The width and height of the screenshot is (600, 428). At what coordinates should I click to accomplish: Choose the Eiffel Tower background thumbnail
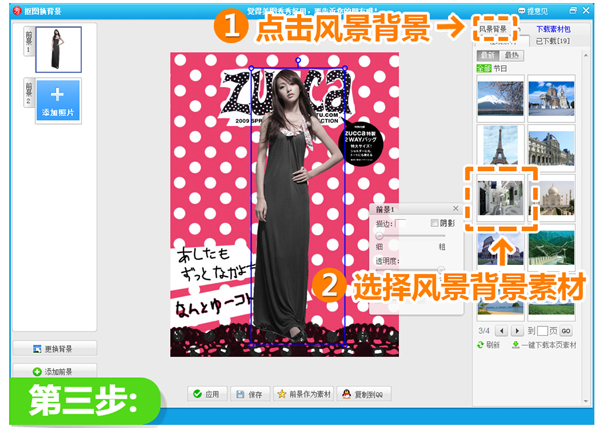point(500,148)
